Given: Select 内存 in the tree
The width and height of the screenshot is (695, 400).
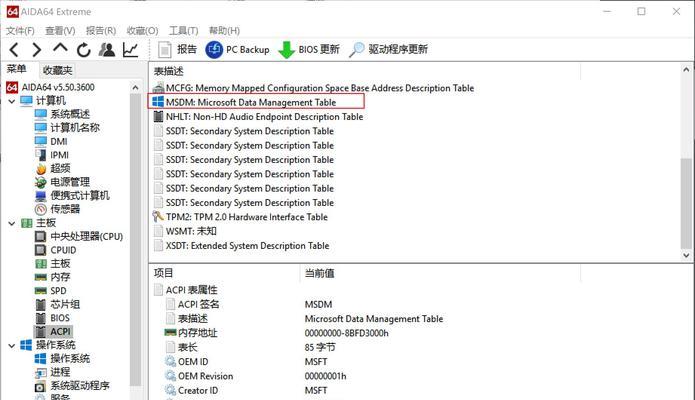Looking at the screenshot, I should pos(53,277).
